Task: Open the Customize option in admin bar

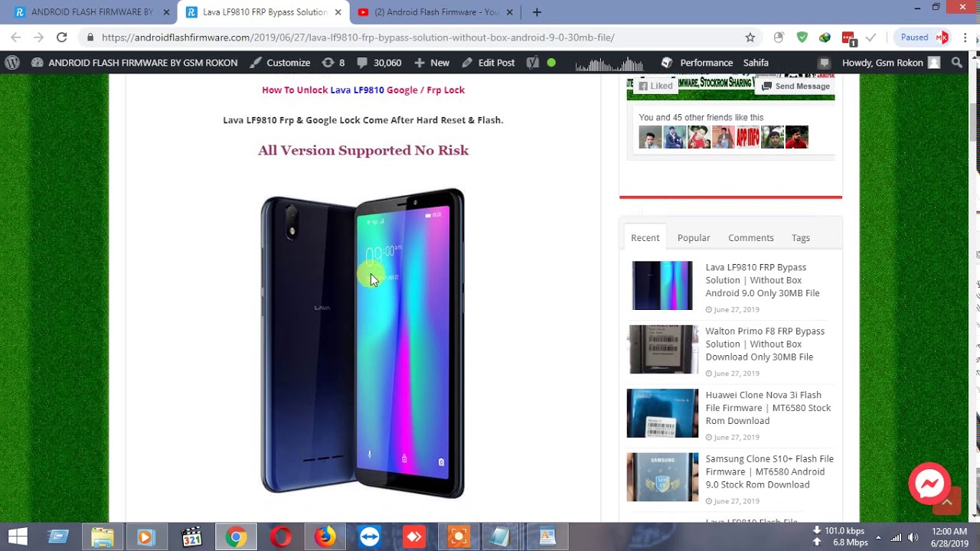Action: click(279, 63)
